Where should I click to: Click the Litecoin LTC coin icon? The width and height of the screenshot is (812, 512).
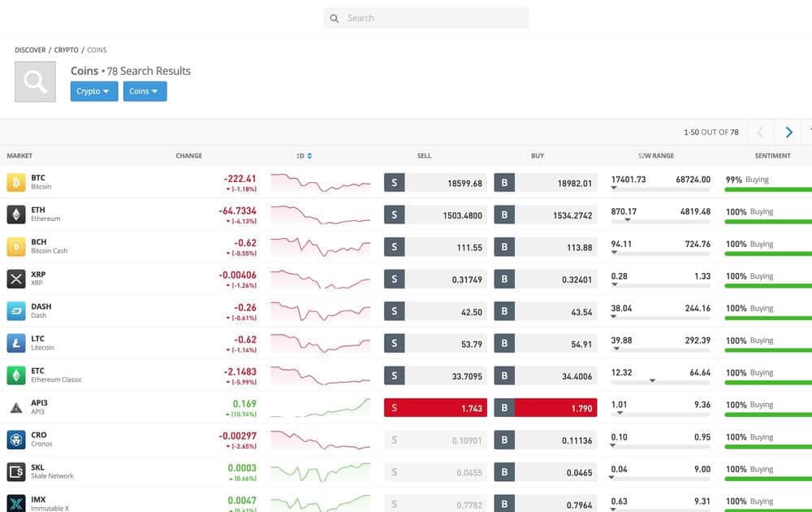16,343
